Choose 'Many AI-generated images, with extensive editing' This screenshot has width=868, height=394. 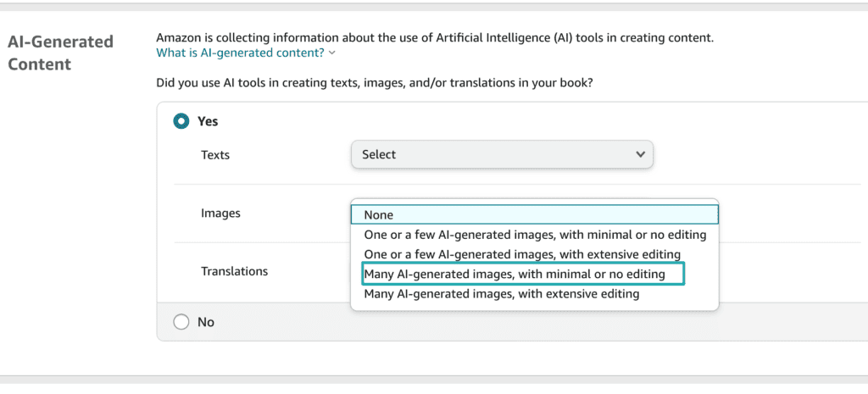[x=535, y=294]
